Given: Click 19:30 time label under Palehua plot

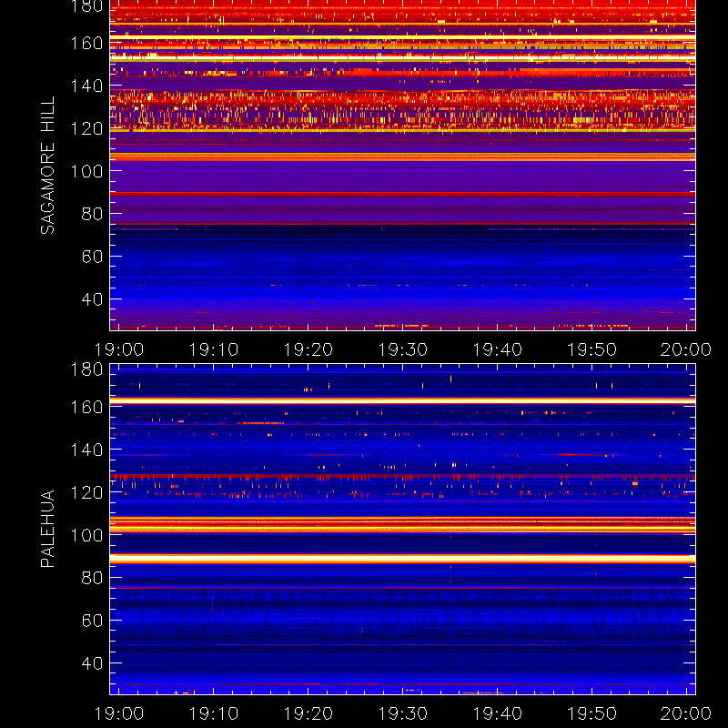Looking at the screenshot, I should tap(402, 713).
